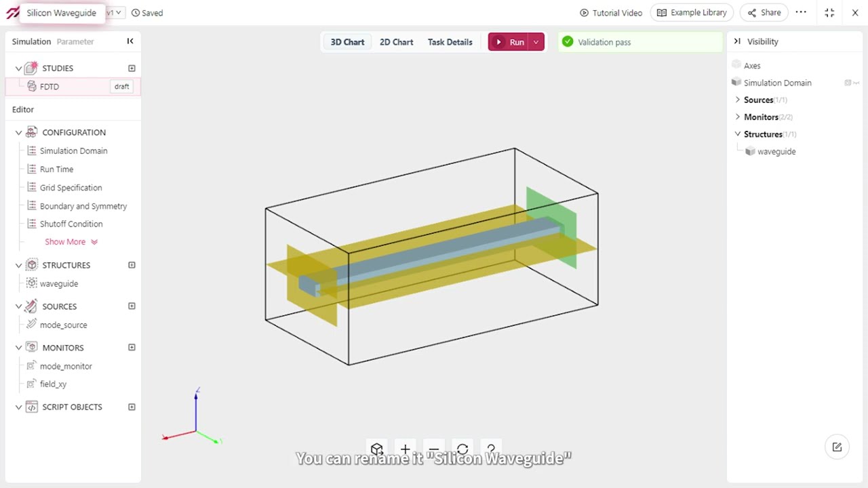Collapse the STRUCTURES section
This screenshot has width=868, height=488.
point(18,266)
